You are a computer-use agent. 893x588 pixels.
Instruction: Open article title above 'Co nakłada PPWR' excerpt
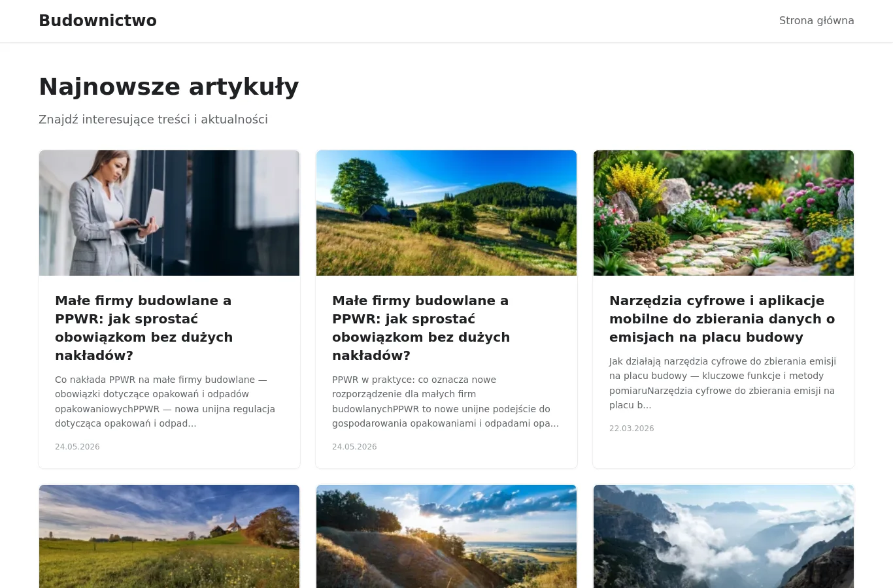point(144,328)
